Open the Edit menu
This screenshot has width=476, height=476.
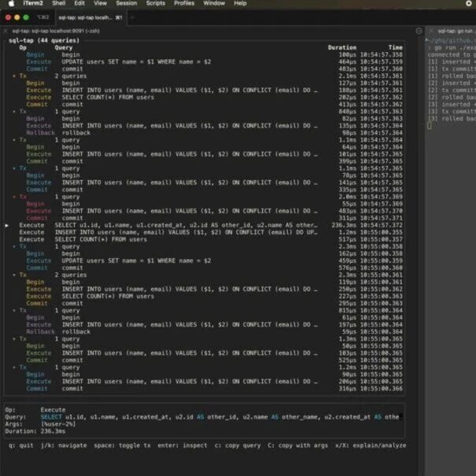(79, 3)
